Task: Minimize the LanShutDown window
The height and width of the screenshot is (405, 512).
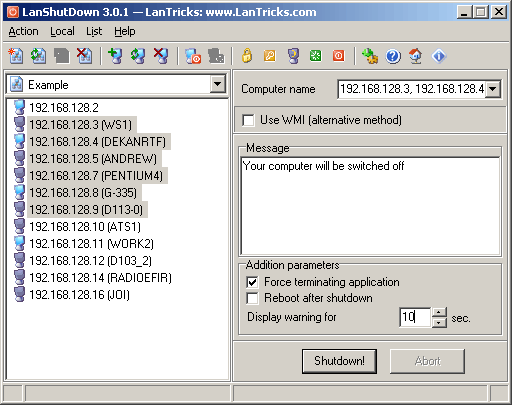Action: 464,12
